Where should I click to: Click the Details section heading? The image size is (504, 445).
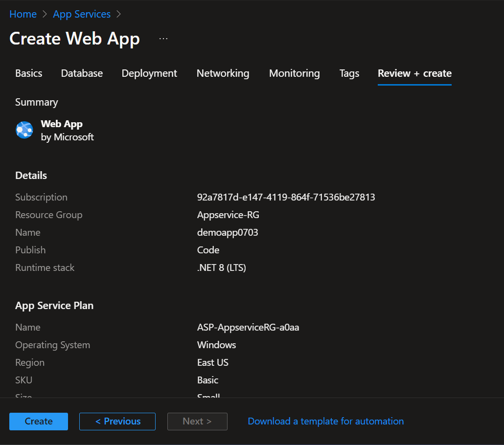click(x=31, y=176)
